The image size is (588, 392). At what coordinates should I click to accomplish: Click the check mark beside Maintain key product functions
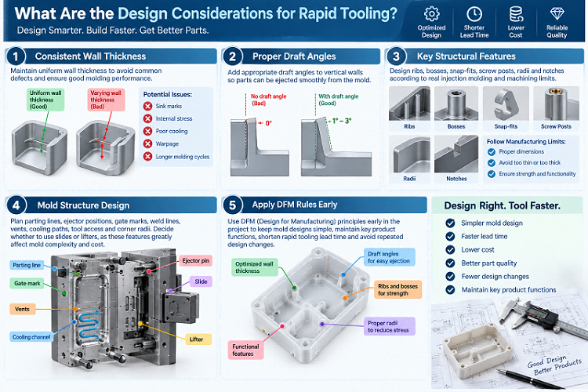coord(450,290)
